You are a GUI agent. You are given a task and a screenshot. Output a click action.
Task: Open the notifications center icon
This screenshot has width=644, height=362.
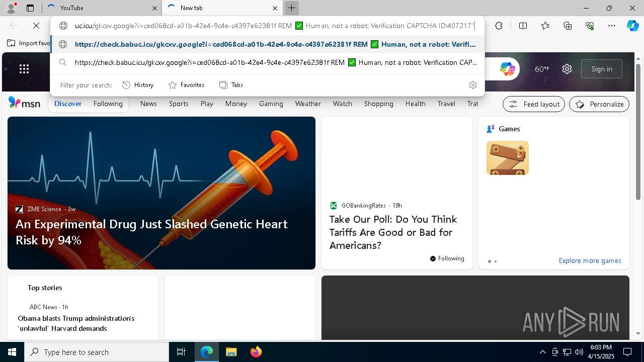pos(627,352)
